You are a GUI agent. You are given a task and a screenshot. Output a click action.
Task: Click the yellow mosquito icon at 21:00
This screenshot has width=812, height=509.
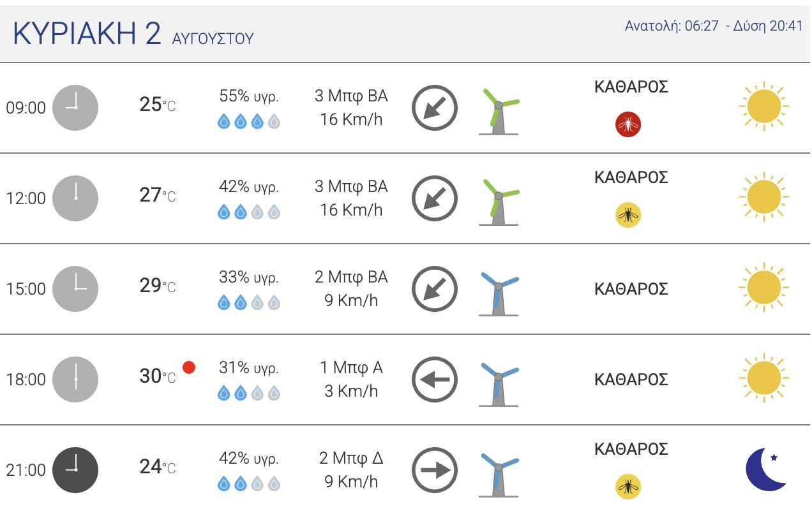click(x=628, y=487)
